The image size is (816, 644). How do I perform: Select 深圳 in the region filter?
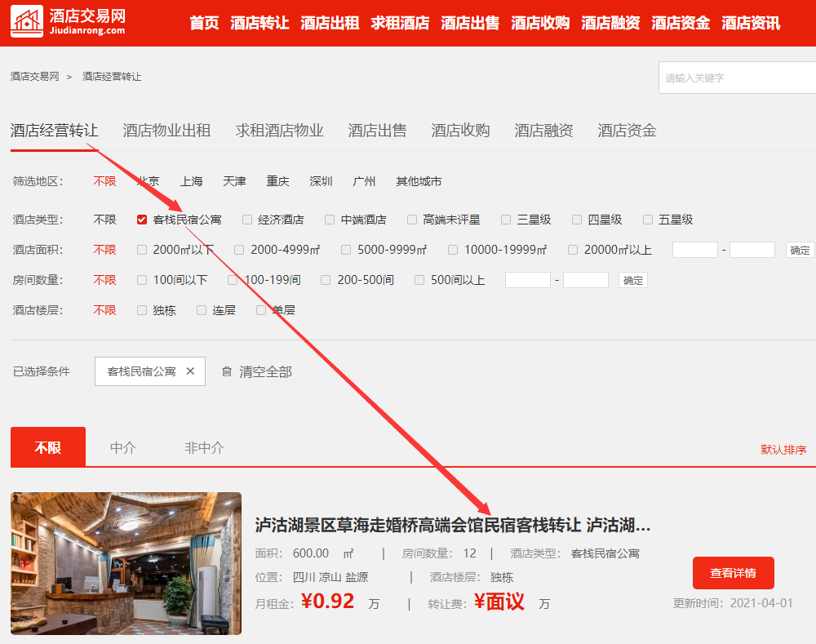321,181
